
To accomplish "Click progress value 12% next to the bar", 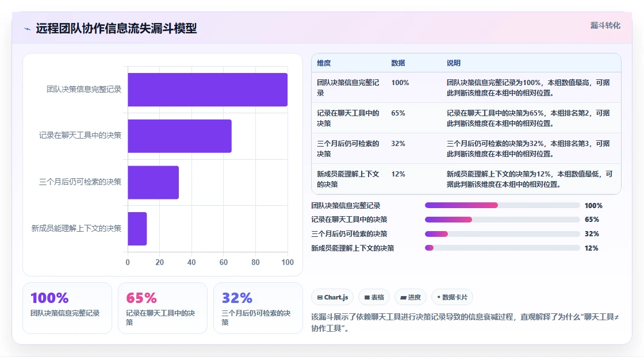I will (592, 248).
